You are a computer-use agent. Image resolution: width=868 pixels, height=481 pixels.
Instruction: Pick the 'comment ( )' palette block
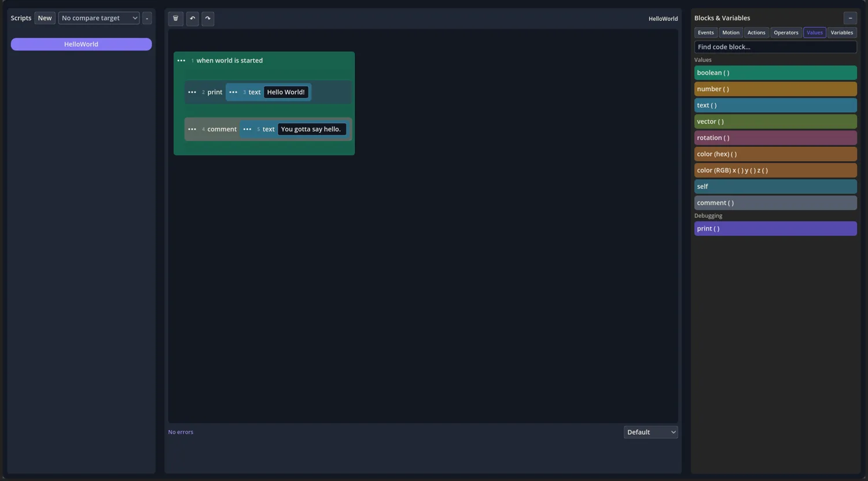tap(775, 202)
